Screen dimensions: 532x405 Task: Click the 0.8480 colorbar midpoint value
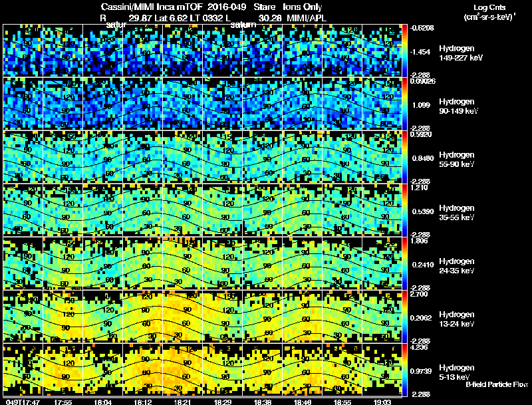click(423, 158)
